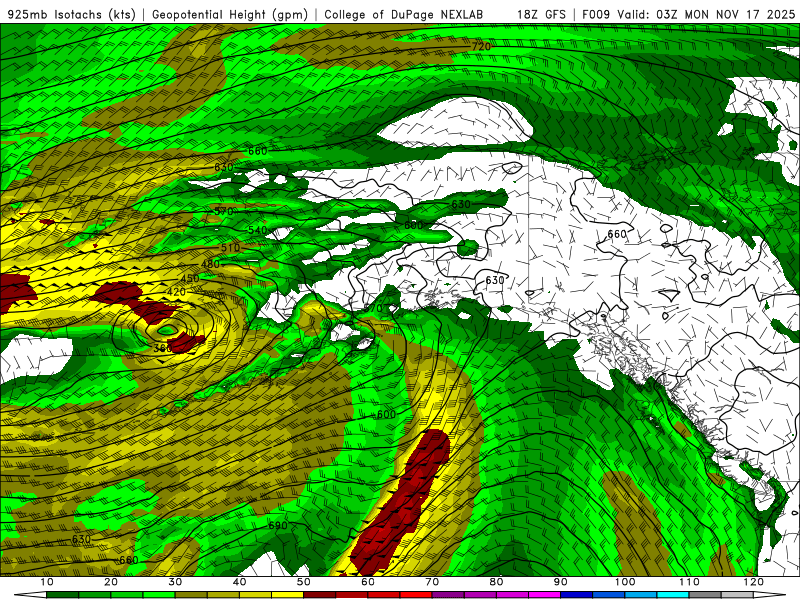Select the 40 color bar label
The height and width of the screenshot is (600, 800).
point(239,582)
